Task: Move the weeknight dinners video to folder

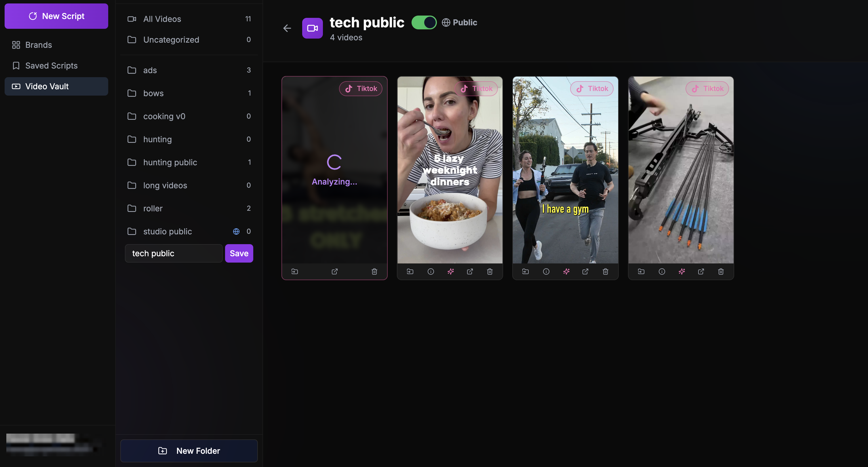Action: [410, 272]
